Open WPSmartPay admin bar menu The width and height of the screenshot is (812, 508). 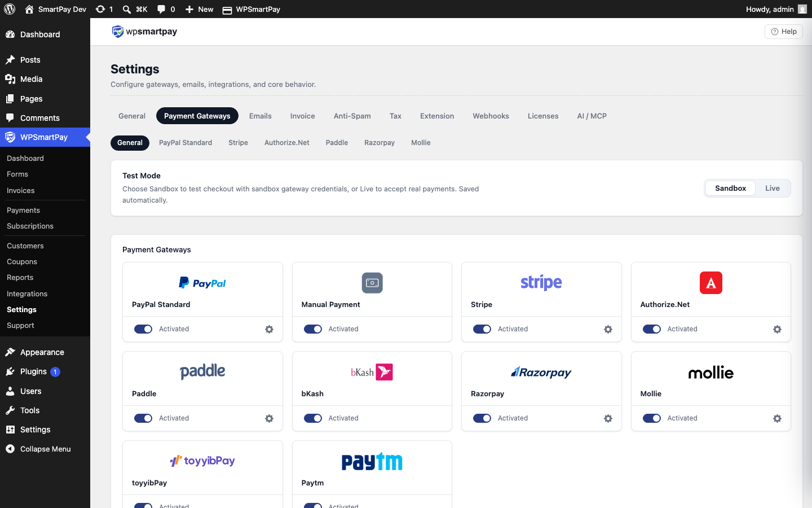pyautogui.click(x=251, y=9)
